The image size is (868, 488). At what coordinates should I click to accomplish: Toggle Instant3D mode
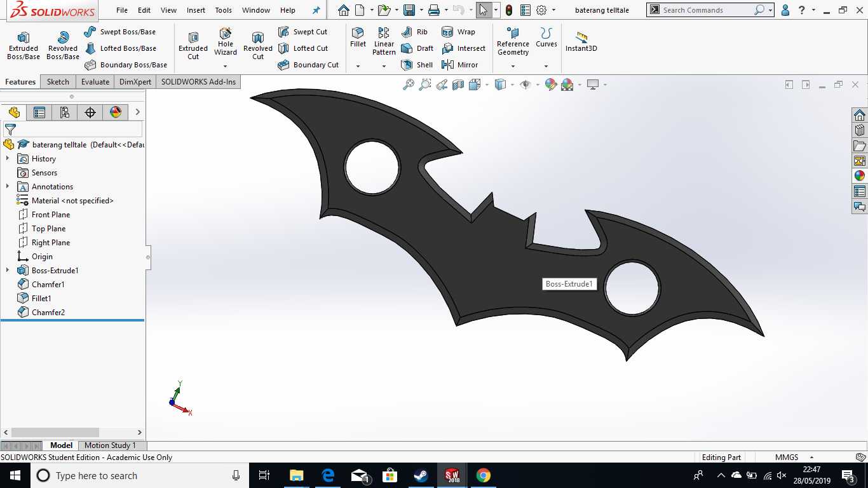(x=581, y=42)
